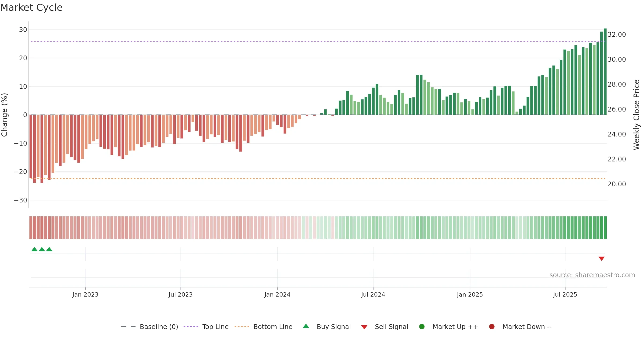The image size is (644, 362).
Task: Click the −20 change axis label
Action: tap(21, 172)
